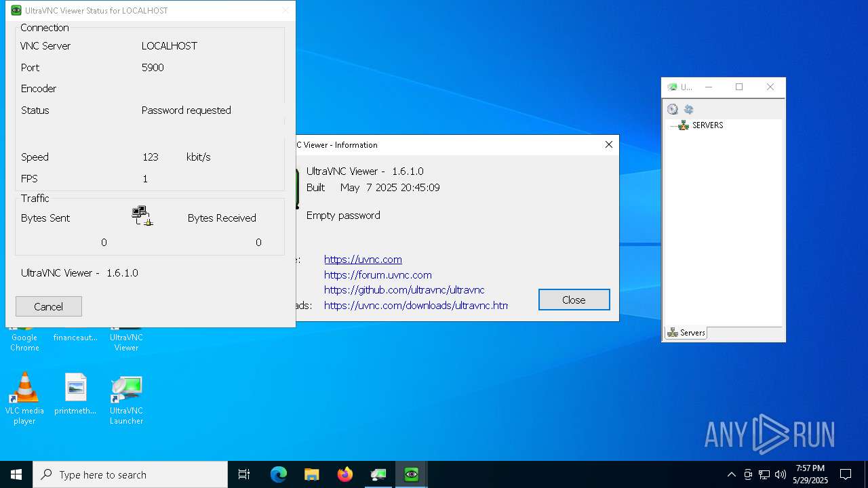Select the financeaut desktop file label

[x=75, y=338]
